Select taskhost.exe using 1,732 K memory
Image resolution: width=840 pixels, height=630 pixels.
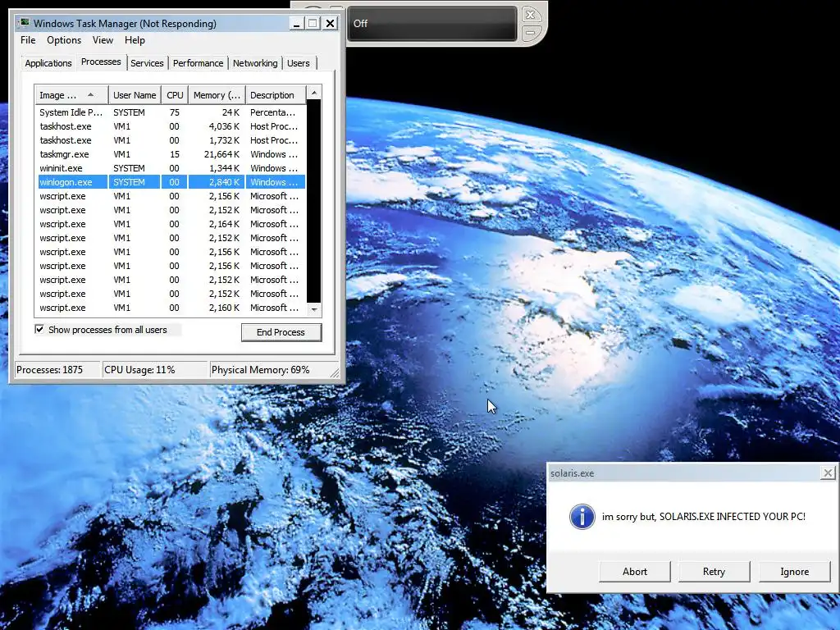[x=171, y=140]
